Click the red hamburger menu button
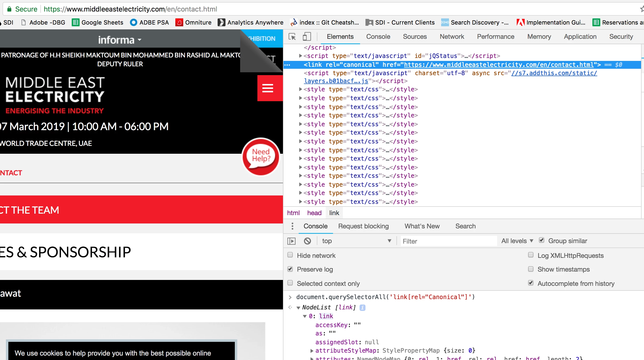644x360 pixels. point(267,88)
